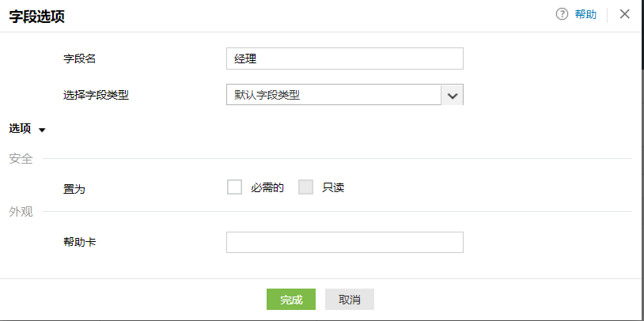The image size is (644, 321).
Task: Click the 字段选项 dialog title
Action: (38, 15)
